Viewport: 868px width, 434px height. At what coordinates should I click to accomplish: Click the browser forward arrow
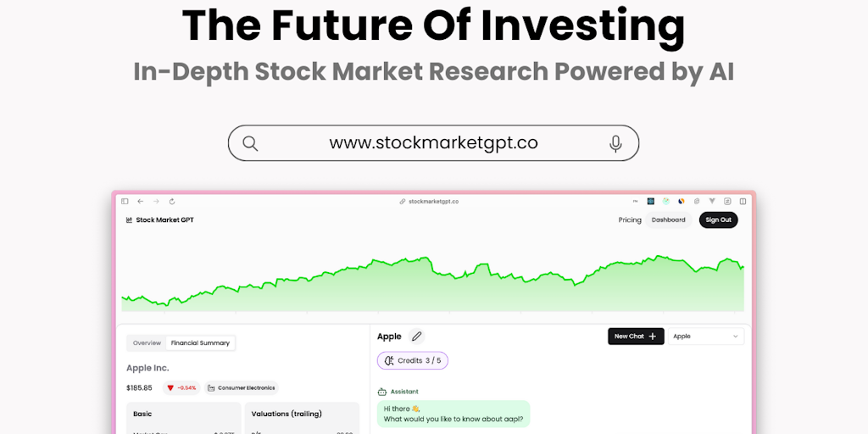coord(156,202)
